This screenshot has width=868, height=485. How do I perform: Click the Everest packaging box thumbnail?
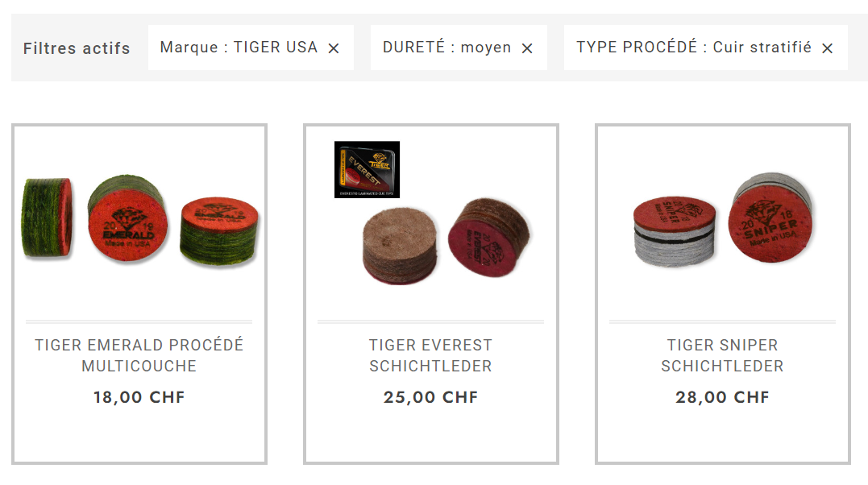[x=367, y=169]
